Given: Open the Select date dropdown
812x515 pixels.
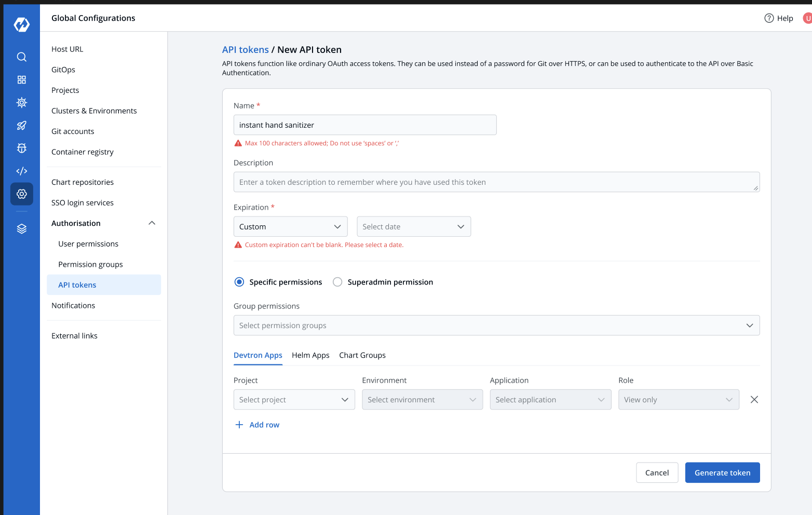Looking at the screenshot, I should (413, 227).
